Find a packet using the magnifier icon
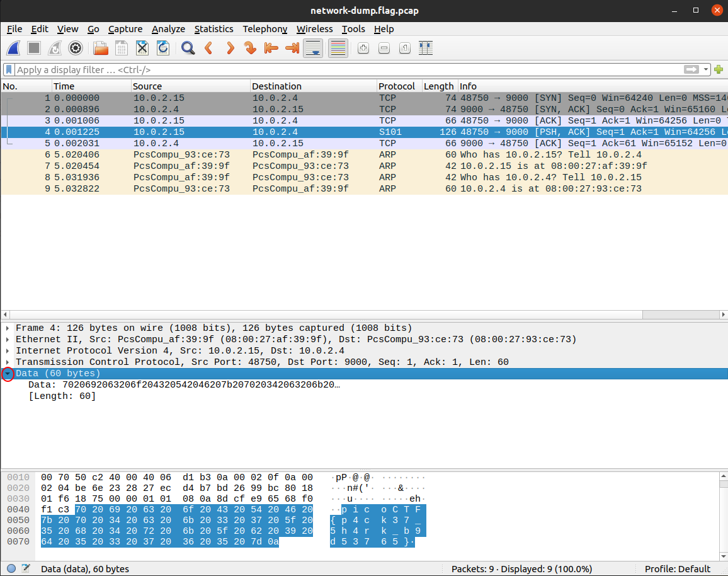728x576 pixels. coord(188,48)
